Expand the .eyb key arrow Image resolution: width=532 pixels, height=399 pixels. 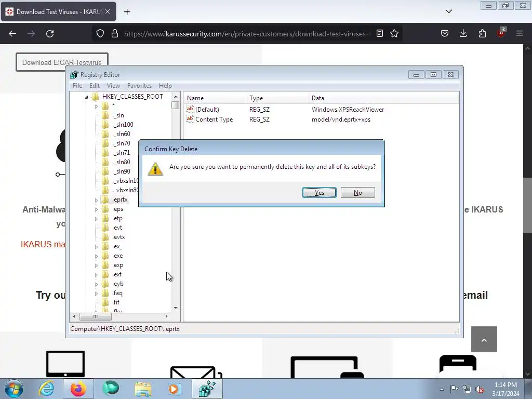tap(96, 284)
